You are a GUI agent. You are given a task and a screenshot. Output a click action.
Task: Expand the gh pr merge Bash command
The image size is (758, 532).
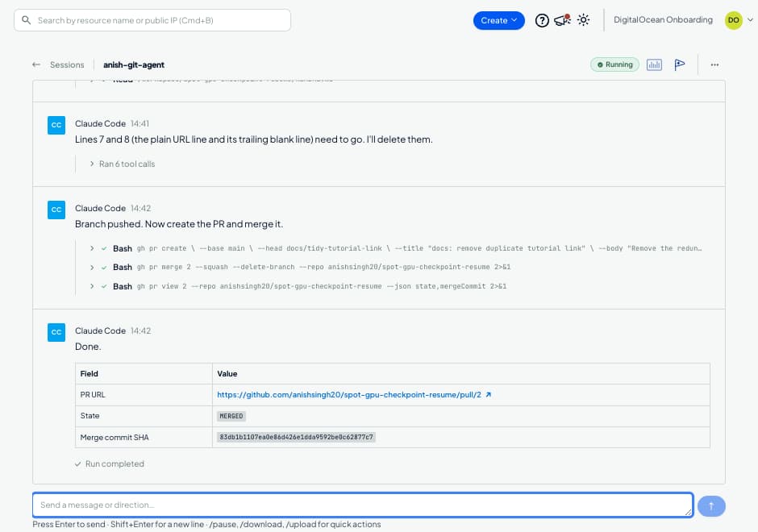pyautogui.click(x=92, y=267)
